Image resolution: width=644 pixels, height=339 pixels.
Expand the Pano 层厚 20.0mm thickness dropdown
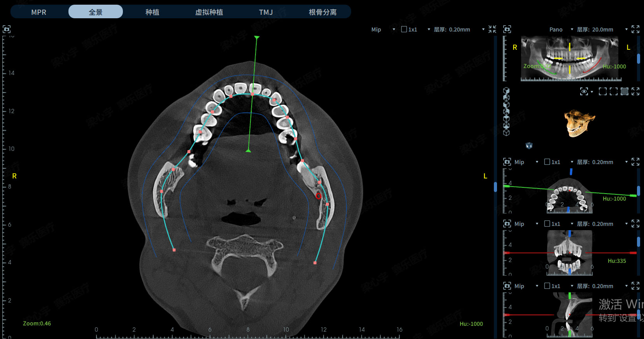626,29
